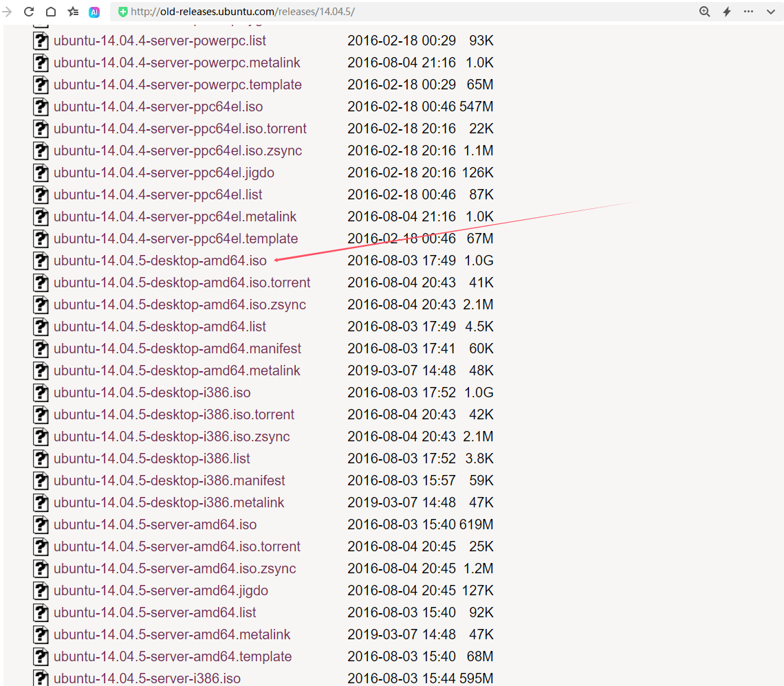The height and width of the screenshot is (686, 784).
Task: Click file icon beside desktop-amd64.manifest
Action: (x=41, y=348)
